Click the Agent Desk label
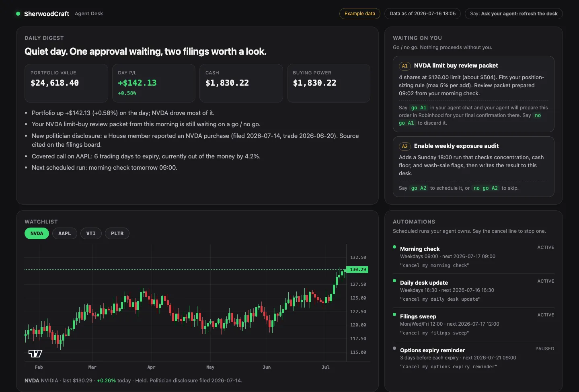 (89, 14)
